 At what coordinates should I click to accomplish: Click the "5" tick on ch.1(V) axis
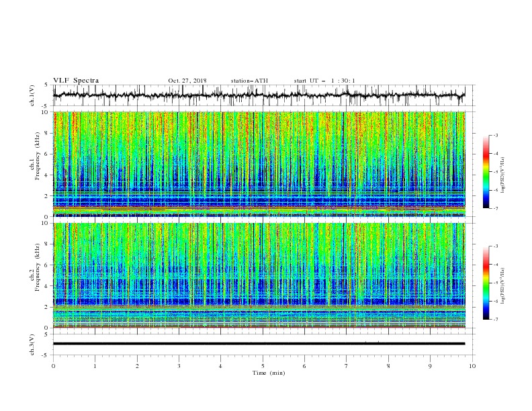(x=46, y=85)
